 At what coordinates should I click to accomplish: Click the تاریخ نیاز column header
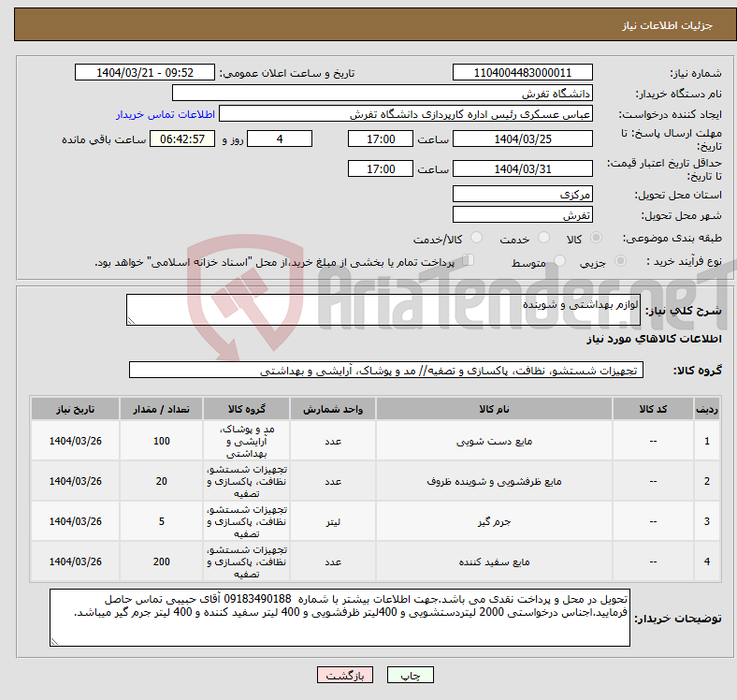point(75,409)
